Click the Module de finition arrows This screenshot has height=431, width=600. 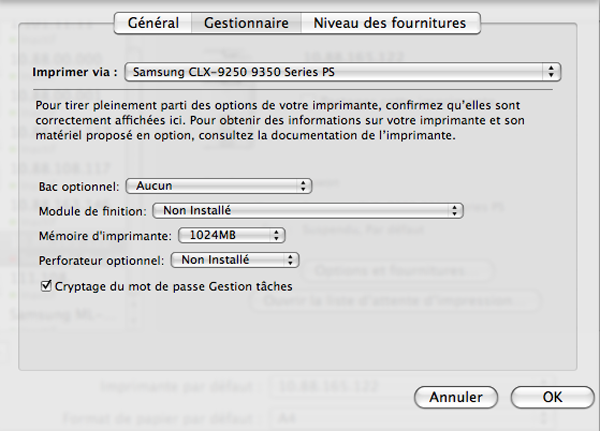[454, 211]
